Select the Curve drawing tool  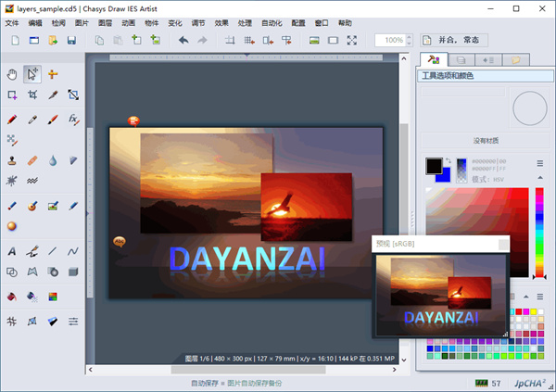pos(73,251)
